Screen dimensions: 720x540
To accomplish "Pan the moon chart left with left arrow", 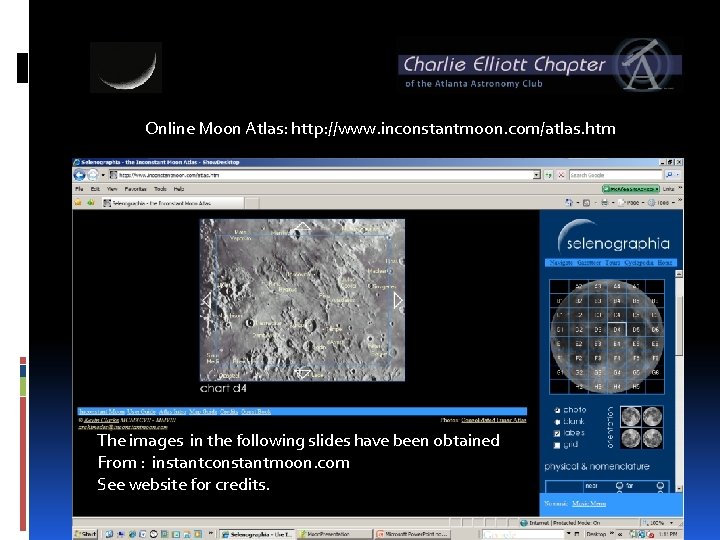I will (207, 301).
